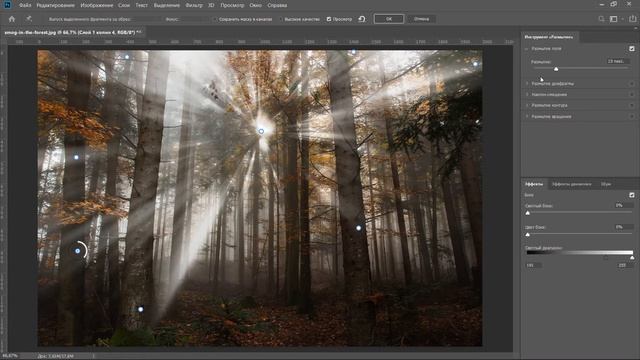The height and width of the screenshot is (360, 640).
Task: Select the Эффекты tab
Action: point(534,184)
